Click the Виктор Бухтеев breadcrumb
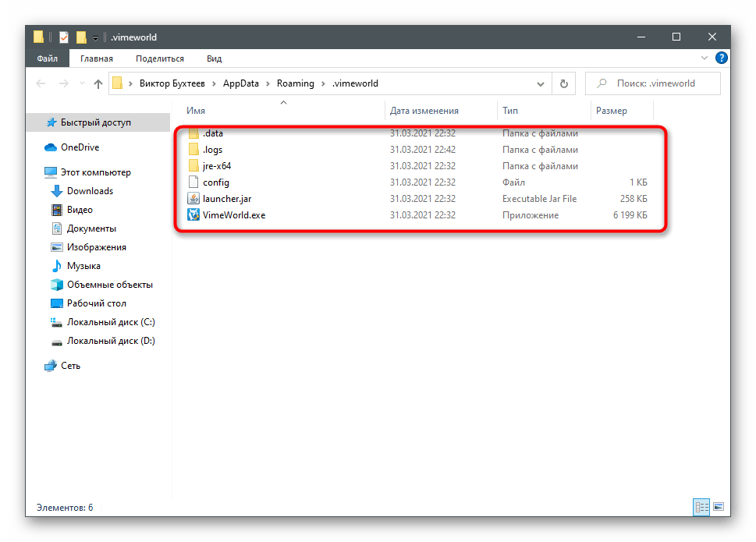Viewport: 756px width, 542px height. tap(172, 83)
